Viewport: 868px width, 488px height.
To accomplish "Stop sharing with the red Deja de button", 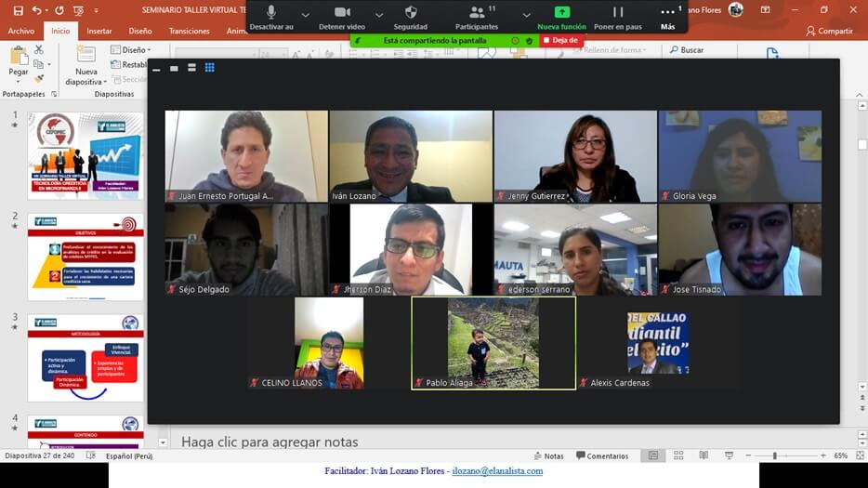I will click(559, 40).
